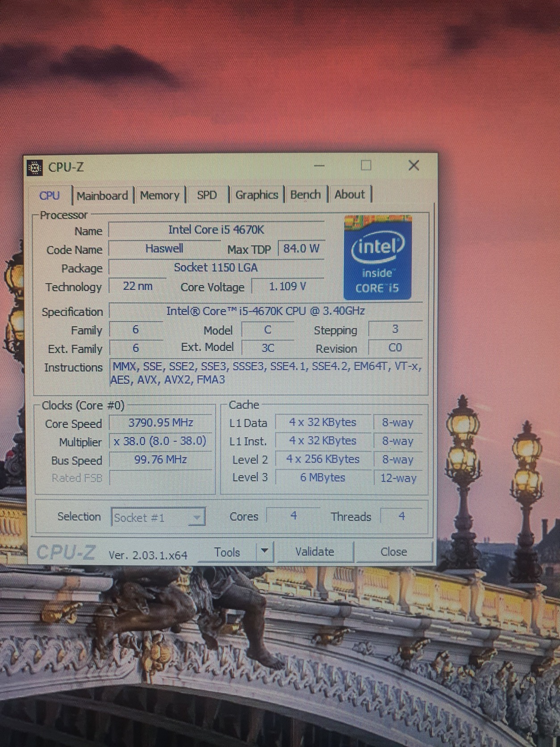Click the L1 Data associativity 8-way
560x747 pixels.
pyautogui.click(x=398, y=423)
